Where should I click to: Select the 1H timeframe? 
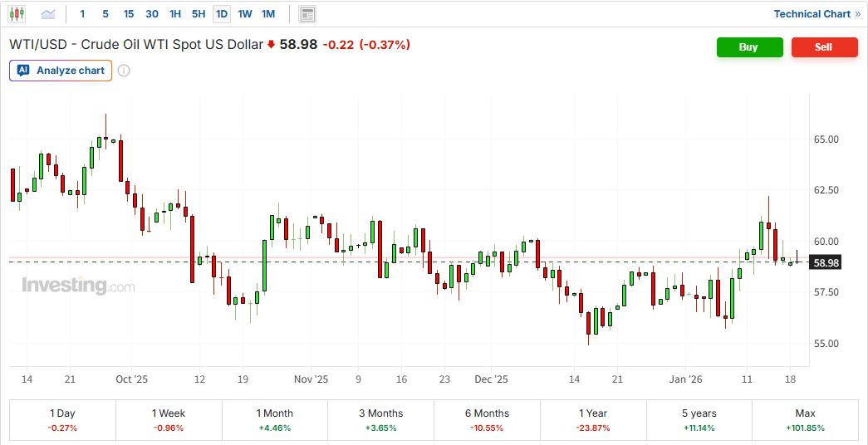[175, 14]
